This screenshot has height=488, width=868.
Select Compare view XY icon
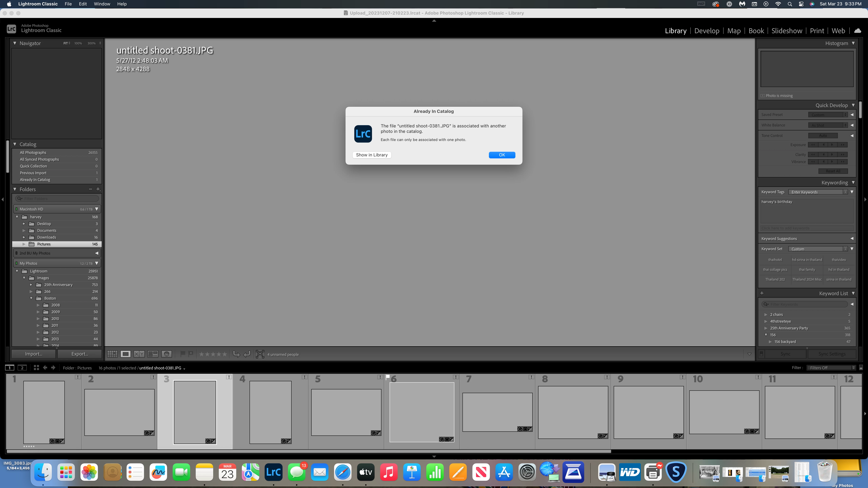[139, 354]
